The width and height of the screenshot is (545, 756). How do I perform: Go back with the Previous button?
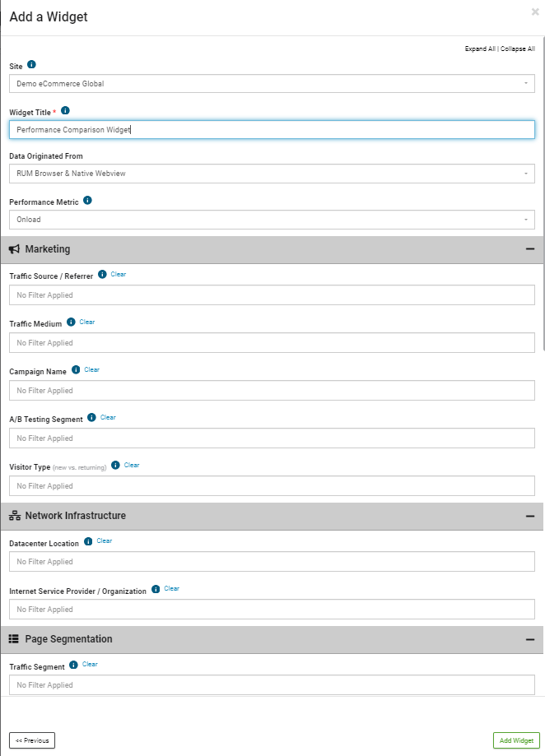[x=32, y=740]
